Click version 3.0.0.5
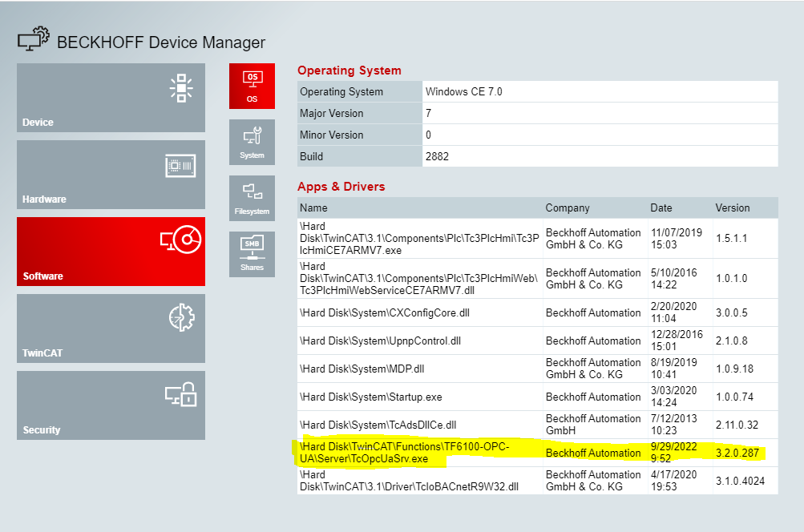Screen dimensions: 804x532 pyautogui.click(x=731, y=312)
